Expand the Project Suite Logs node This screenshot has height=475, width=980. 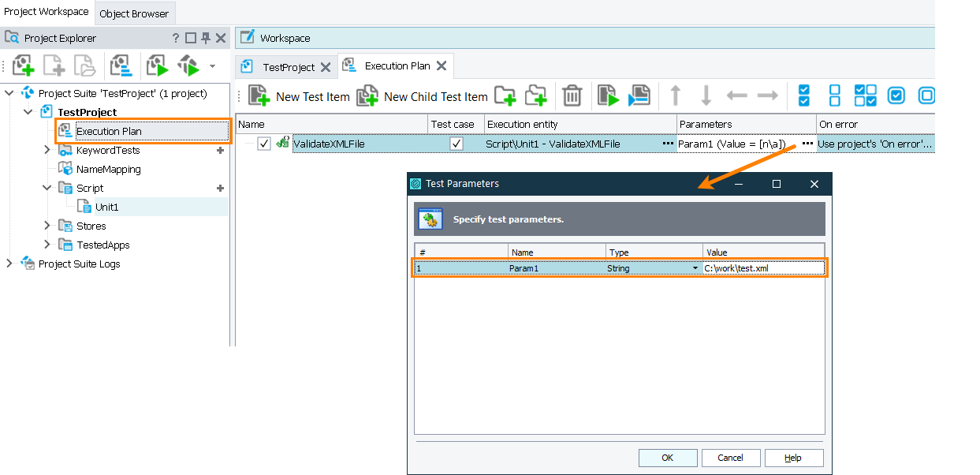tap(9, 264)
